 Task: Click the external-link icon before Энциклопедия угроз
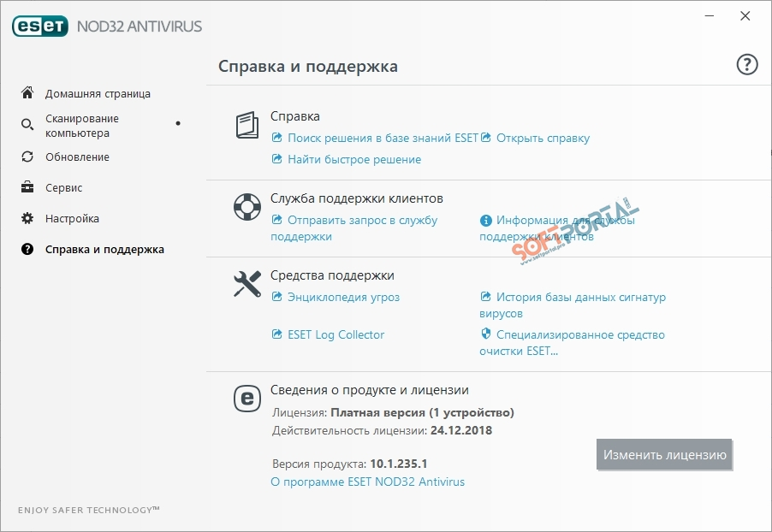coord(277,296)
